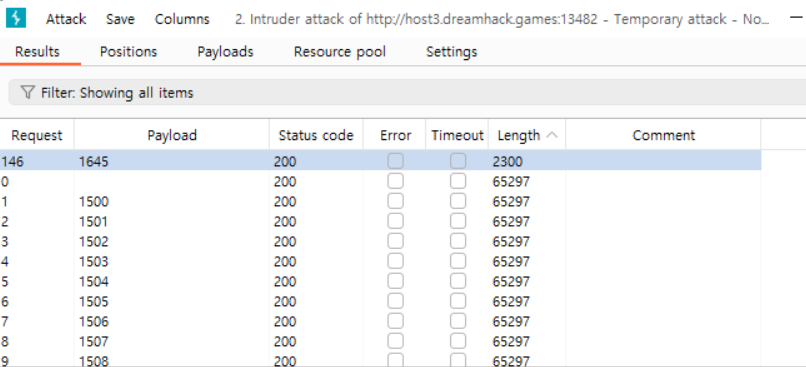
Task: Select payload cell 1503
Action: (x=94, y=262)
